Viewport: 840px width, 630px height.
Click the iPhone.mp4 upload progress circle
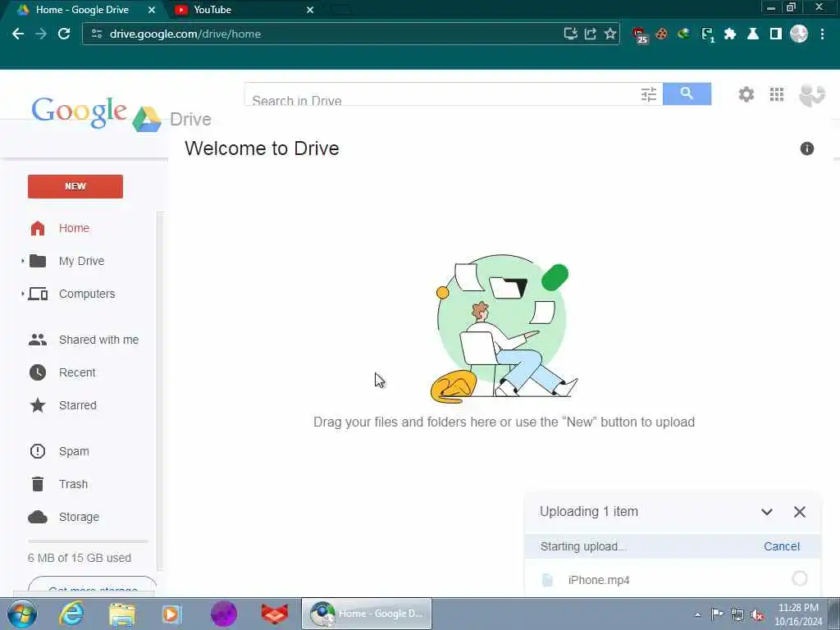799,578
